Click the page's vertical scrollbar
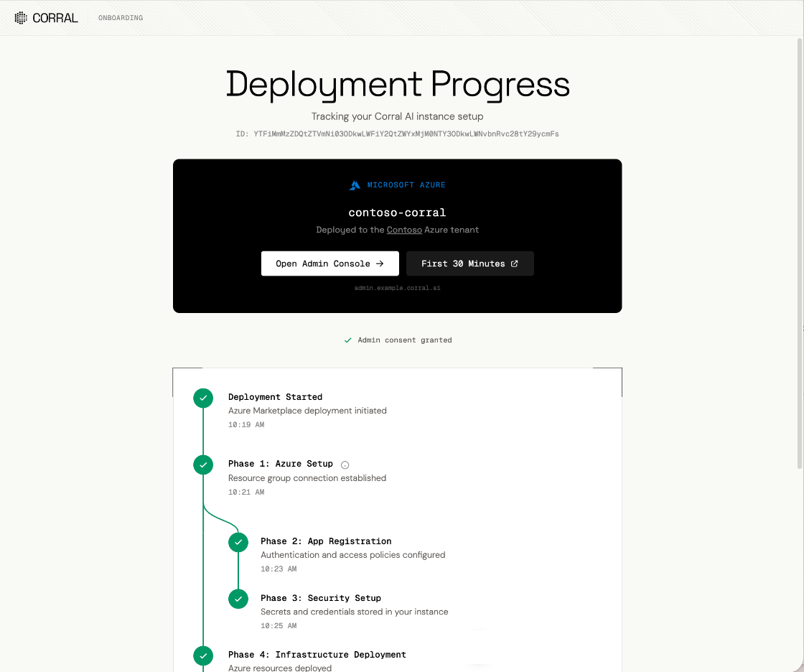Viewport: 804px width, 672px height. (x=800, y=253)
